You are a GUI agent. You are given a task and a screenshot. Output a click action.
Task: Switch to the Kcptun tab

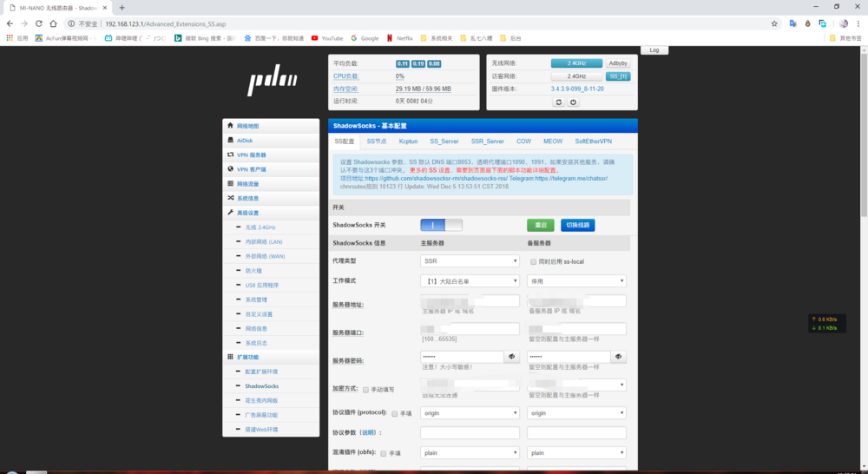[x=408, y=141]
